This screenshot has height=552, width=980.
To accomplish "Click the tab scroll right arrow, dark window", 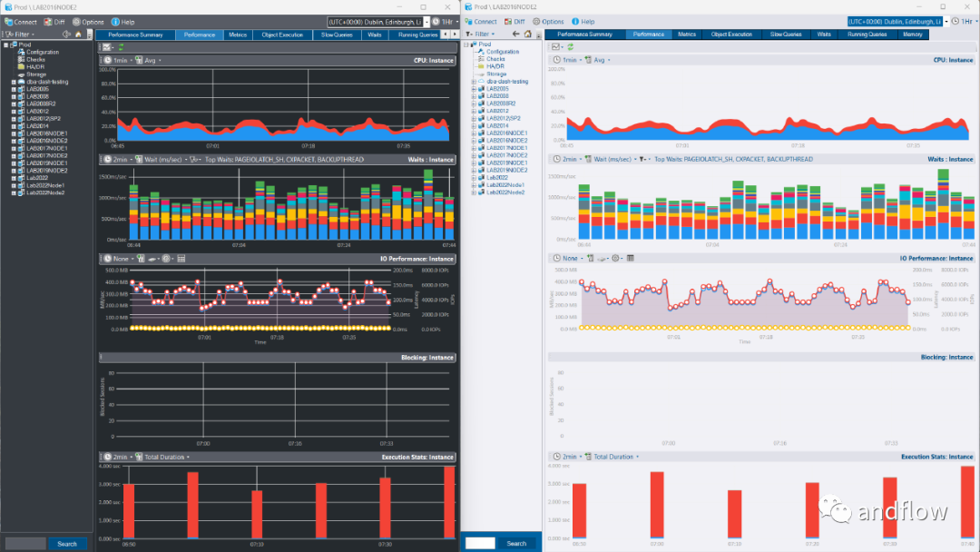I will point(455,35).
